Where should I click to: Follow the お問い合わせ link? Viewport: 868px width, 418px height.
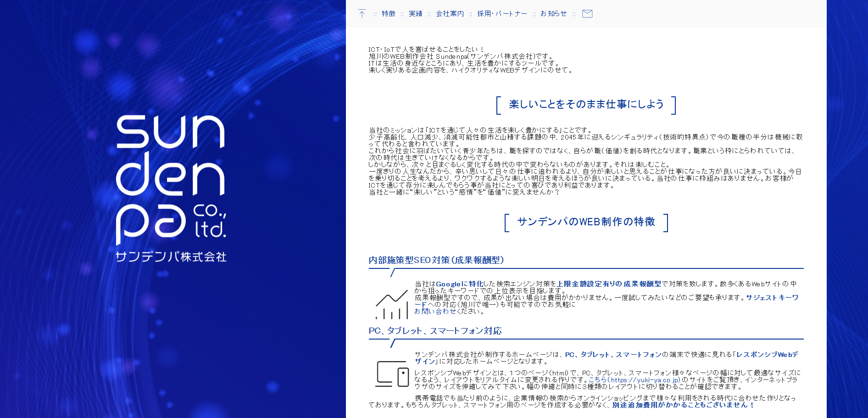pos(435,311)
